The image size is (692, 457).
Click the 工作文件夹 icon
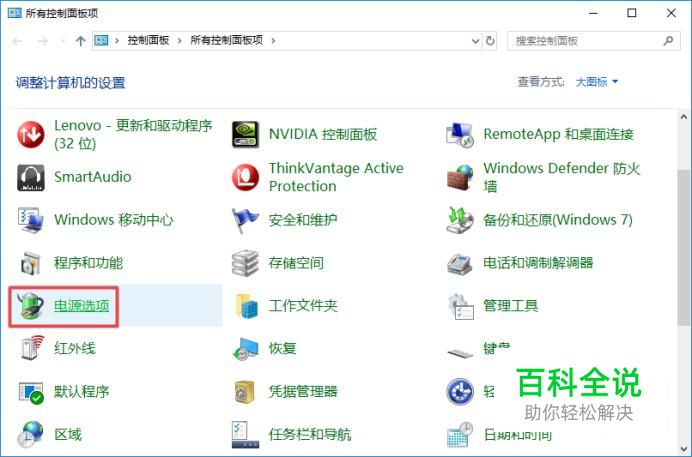(246, 306)
